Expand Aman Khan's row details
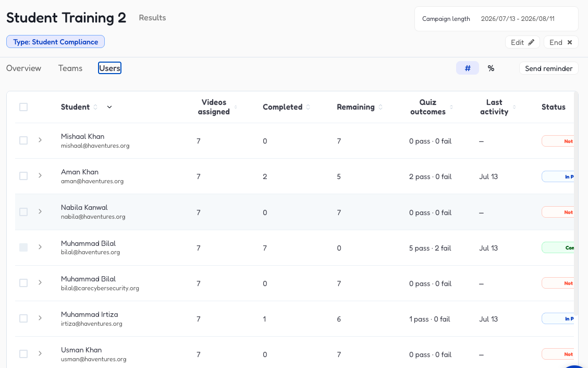This screenshot has height=368, width=588. click(x=40, y=175)
